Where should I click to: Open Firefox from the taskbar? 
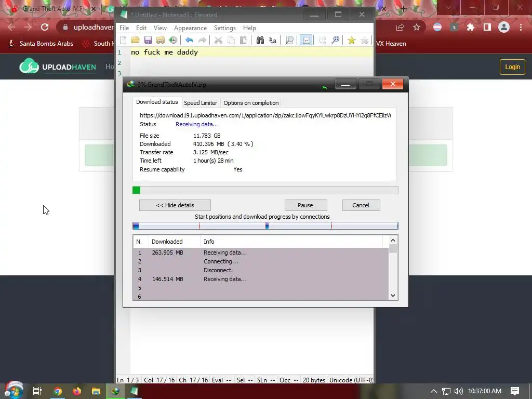pos(77,391)
